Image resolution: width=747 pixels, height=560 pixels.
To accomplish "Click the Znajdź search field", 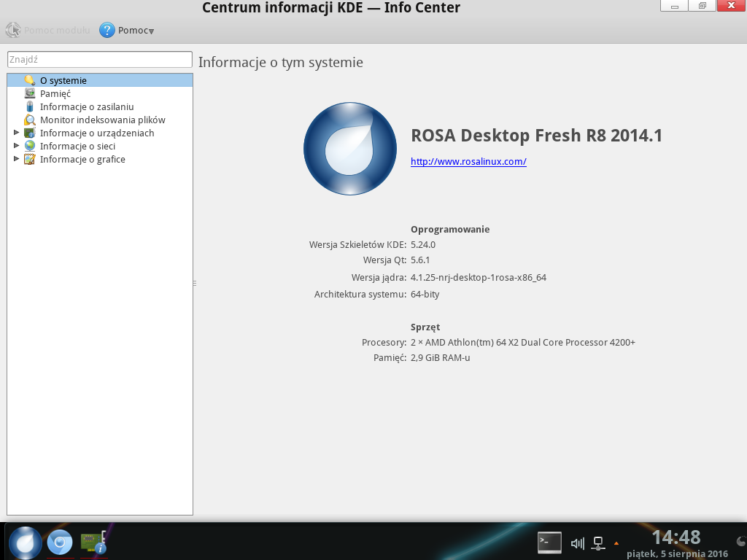I will point(99,59).
